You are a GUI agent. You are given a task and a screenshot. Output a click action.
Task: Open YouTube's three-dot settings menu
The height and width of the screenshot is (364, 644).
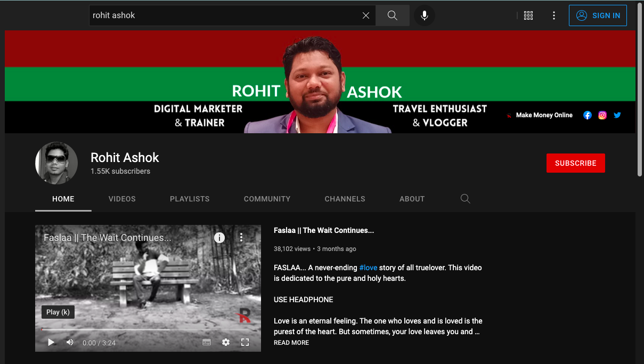point(553,15)
